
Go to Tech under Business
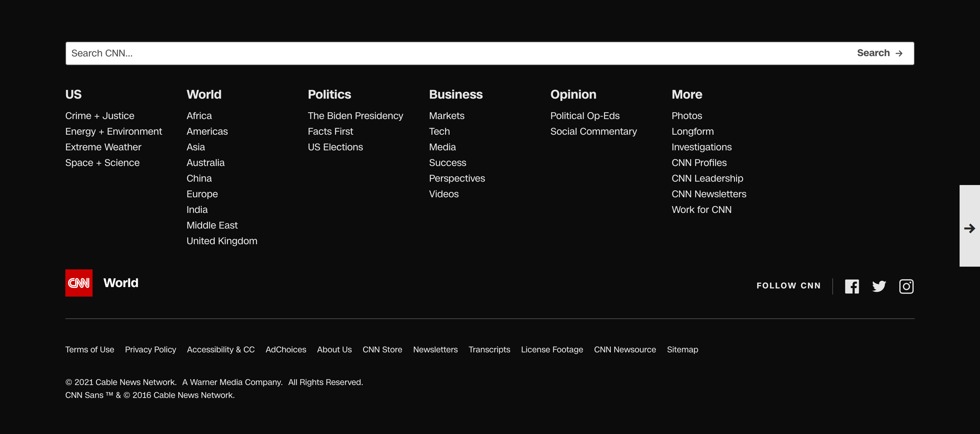439,131
